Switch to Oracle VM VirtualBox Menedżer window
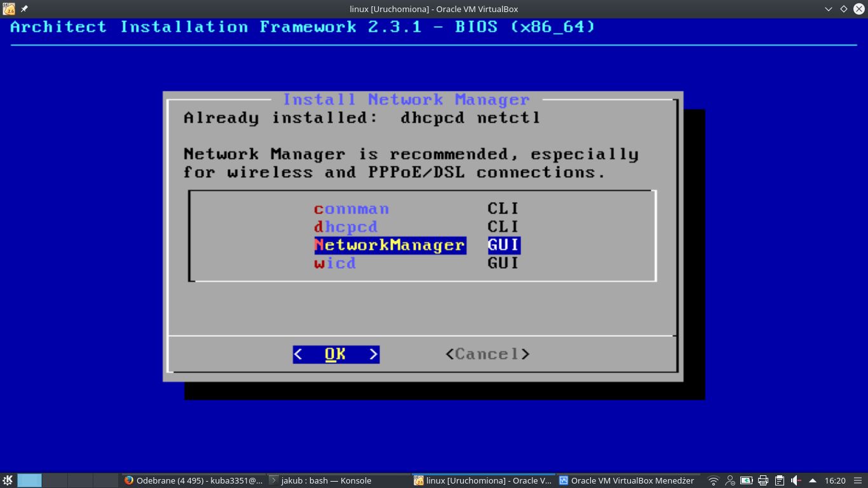 (x=628, y=480)
